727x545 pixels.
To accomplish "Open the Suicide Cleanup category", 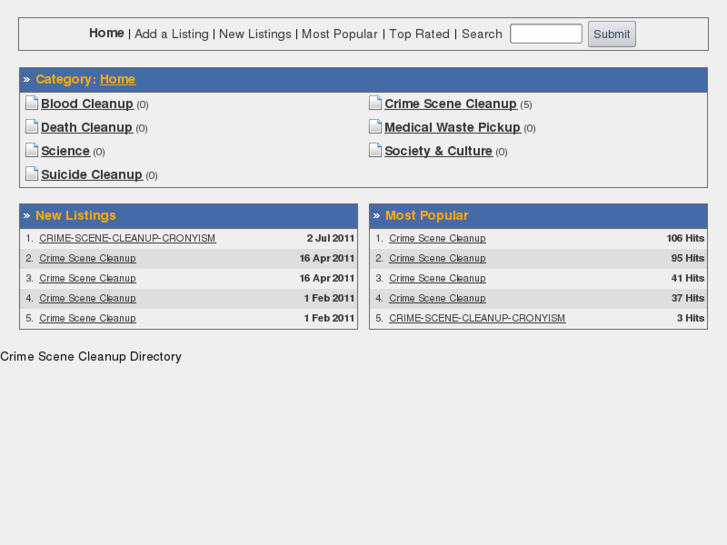I will click(92, 175).
